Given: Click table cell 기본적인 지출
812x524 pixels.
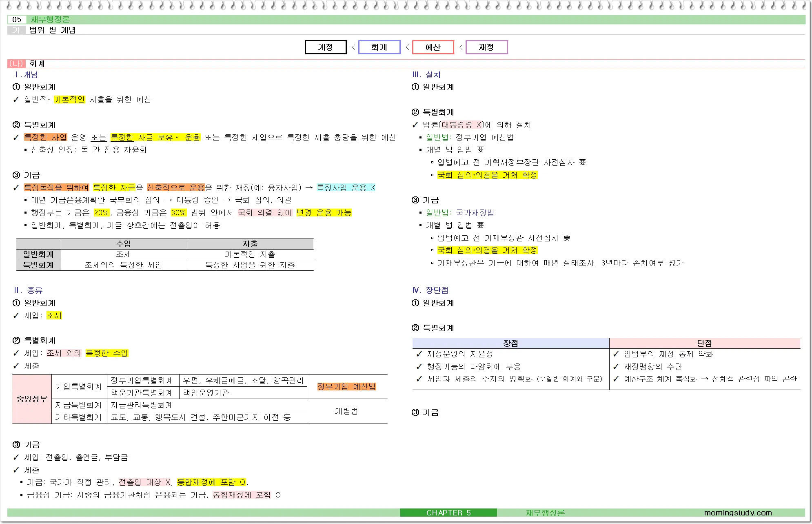Looking at the screenshot, I should tap(250, 254).
